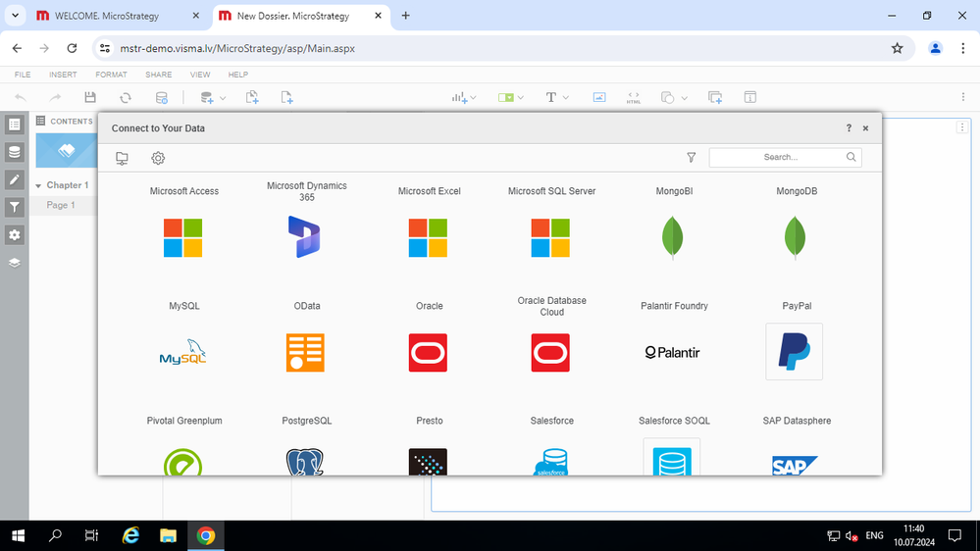Redo the last action
The height and width of the screenshot is (551, 980).
tap(55, 97)
